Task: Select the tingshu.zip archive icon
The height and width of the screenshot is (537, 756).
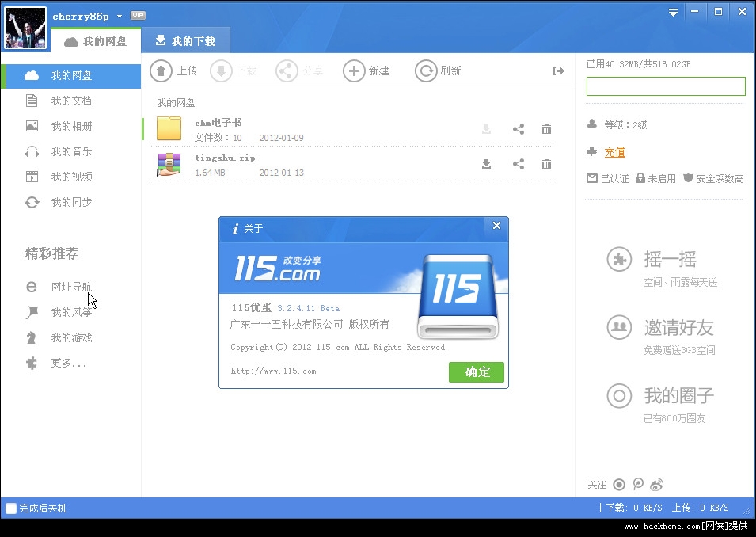Action: [169, 164]
